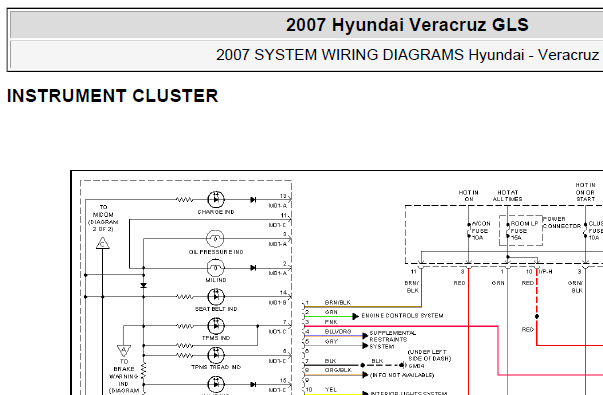Click the 'HOT IN ON OR START' label
The image size is (603, 395).
coord(585,192)
